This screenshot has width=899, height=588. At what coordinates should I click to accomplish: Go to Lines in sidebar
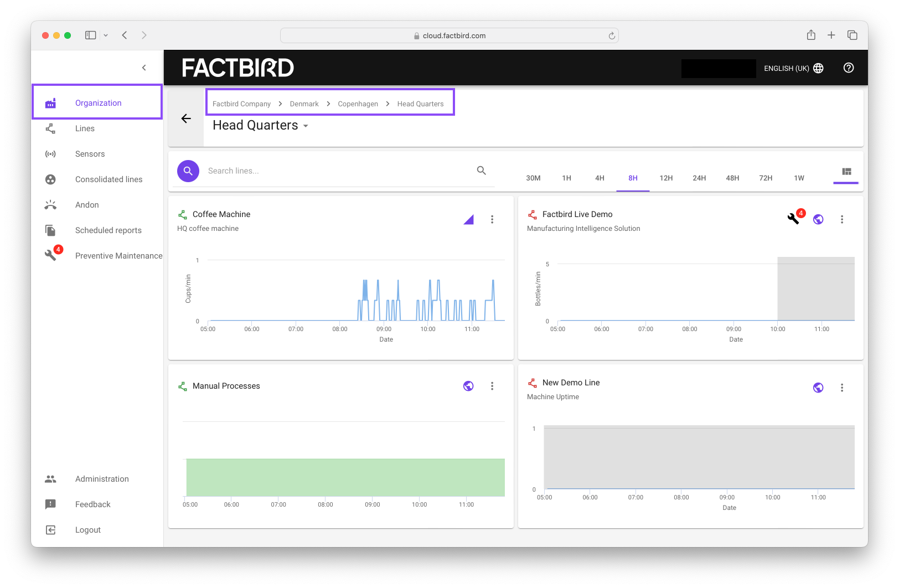pos(85,128)
